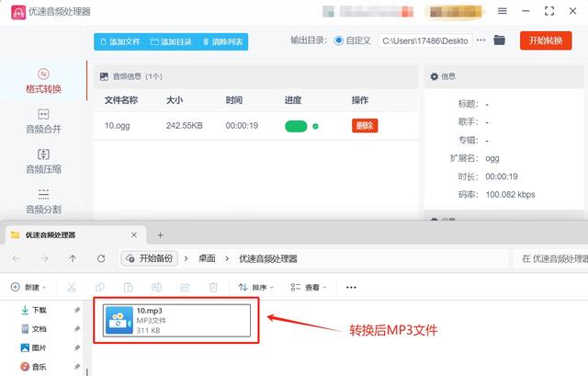This screenshot has height=376, width=588.
Task: Open the 音频压缩 audio compression section
Action: click(x=43, y=161)
